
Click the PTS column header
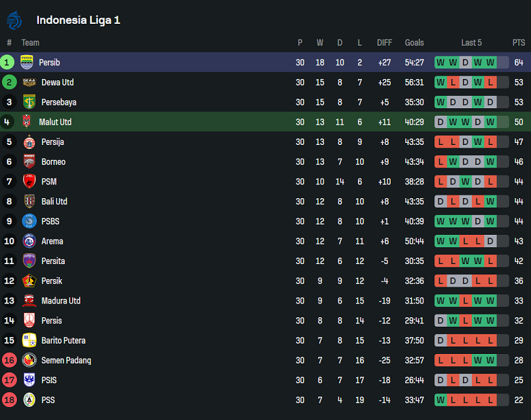point(519,43)
